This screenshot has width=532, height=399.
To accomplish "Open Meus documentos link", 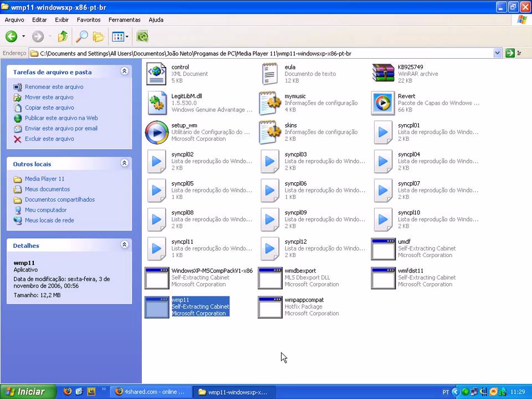I will pos(47,190).
